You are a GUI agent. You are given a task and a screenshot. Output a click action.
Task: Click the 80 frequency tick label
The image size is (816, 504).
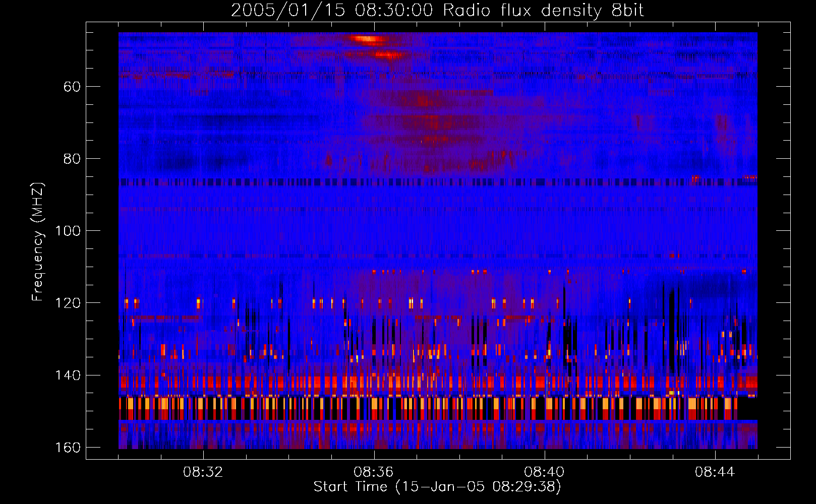(72, 159)
